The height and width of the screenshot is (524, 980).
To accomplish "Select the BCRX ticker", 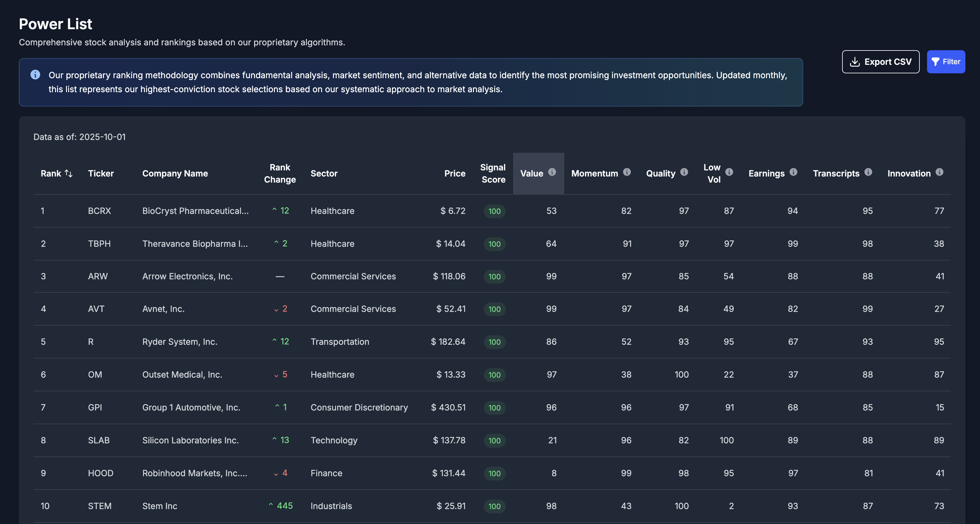I will tap(100, 211).
